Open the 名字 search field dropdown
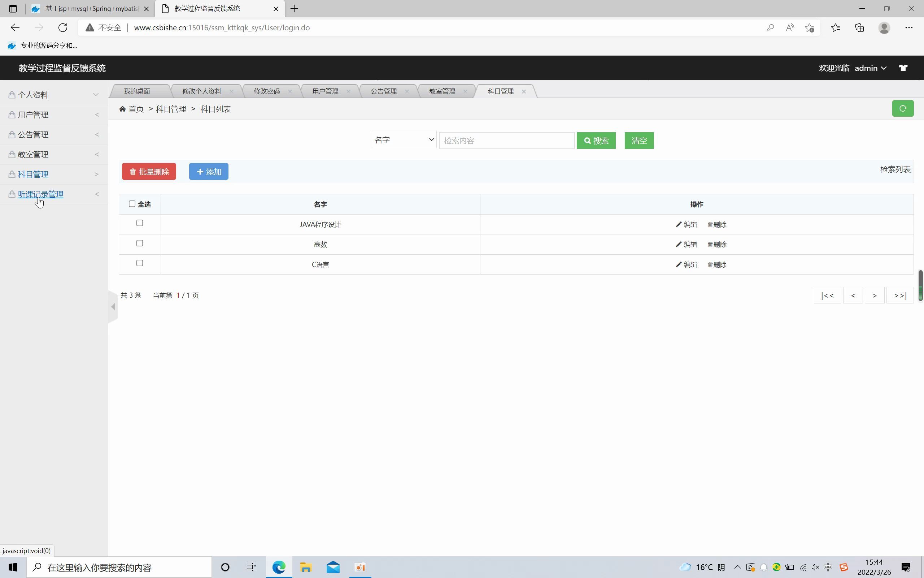924x578 pixels. (404, 140)
